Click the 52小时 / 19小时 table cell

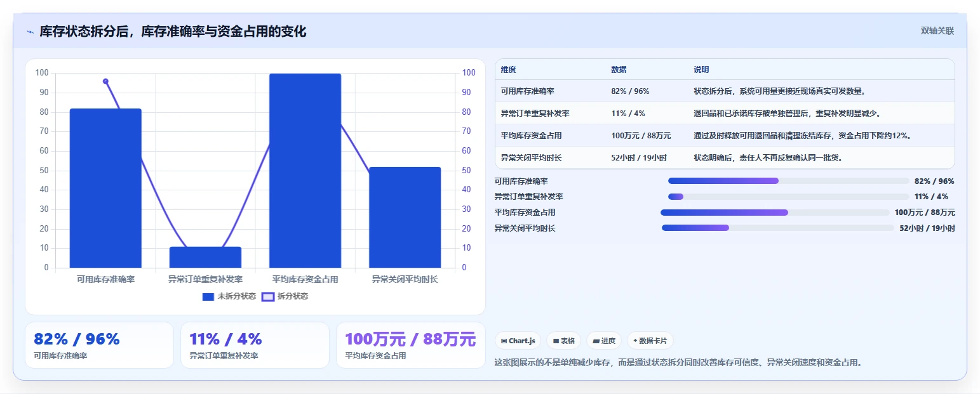coord(639,158)
